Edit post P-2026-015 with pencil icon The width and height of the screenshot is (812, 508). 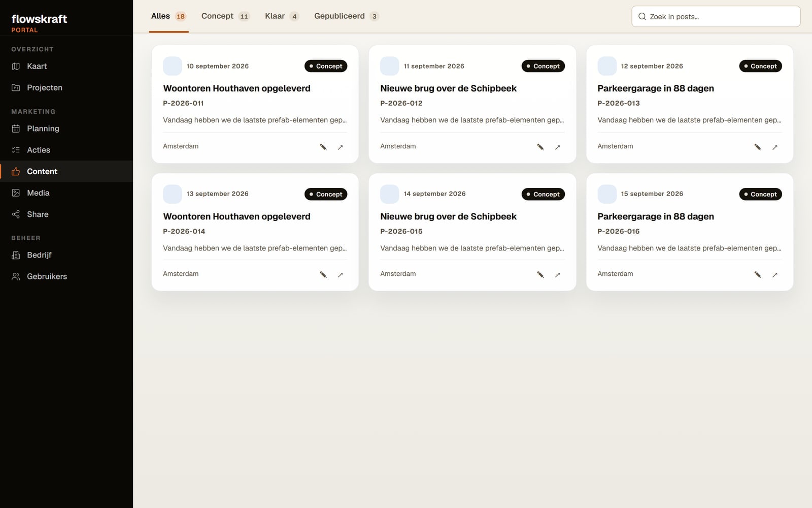point(540,274)
